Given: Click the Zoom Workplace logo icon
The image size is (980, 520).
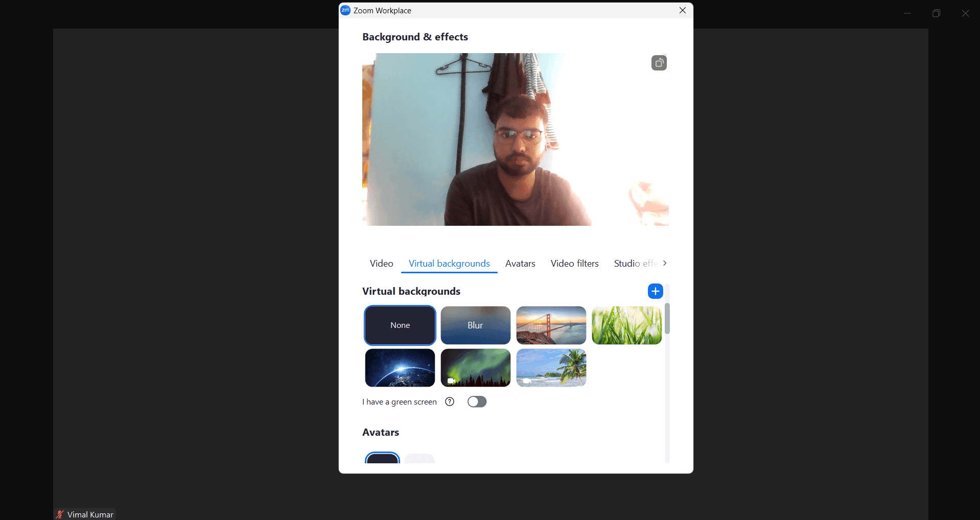Looking at the screenshot, I should coord(345,10).
